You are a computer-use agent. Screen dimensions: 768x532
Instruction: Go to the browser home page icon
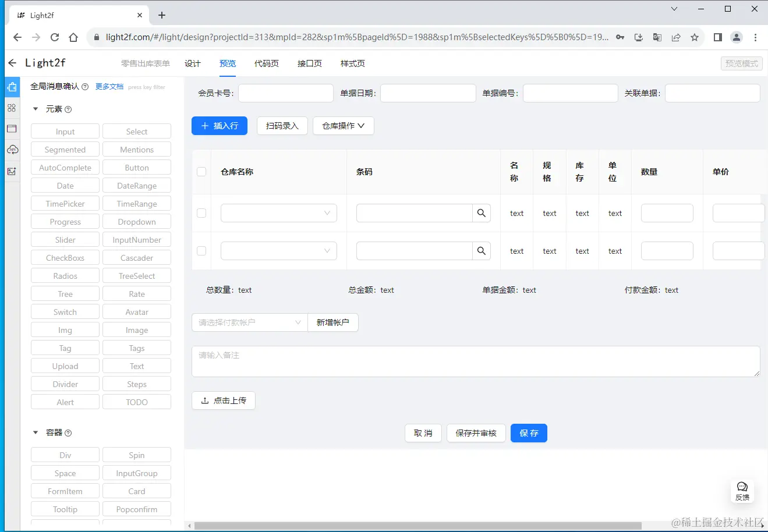[x=73, y=37]
